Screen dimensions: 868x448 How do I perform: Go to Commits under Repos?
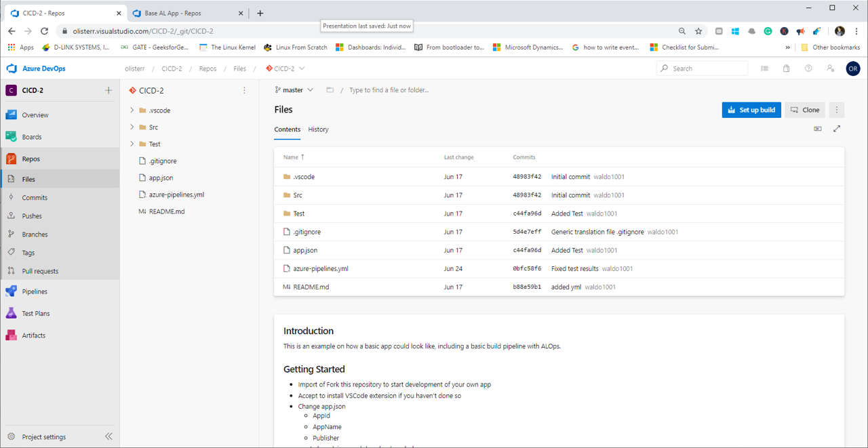[x=35, y=198]
